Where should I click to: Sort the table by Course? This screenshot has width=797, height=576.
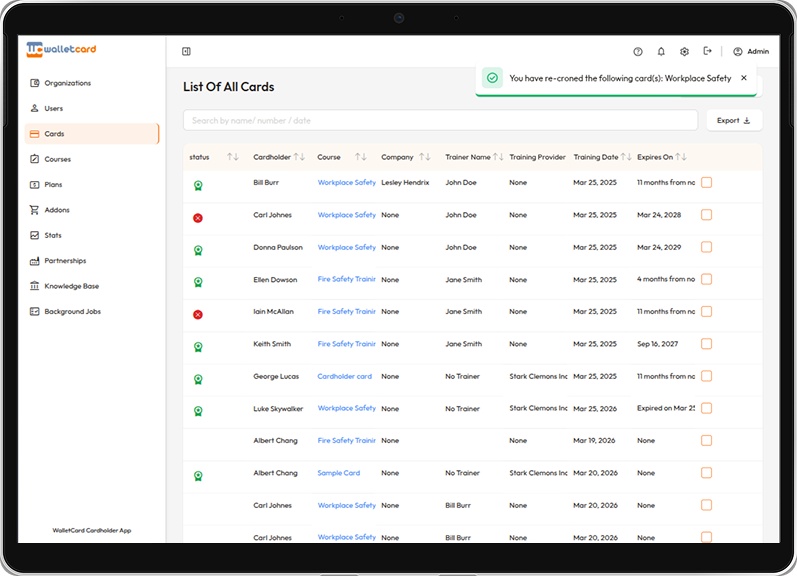click(361, 157)
